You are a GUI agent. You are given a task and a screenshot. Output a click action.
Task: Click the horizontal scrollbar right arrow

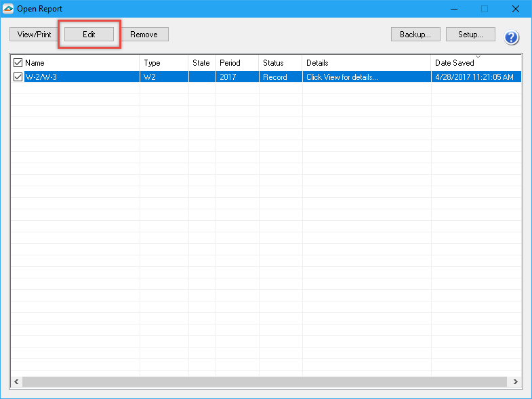coord(515,382)
